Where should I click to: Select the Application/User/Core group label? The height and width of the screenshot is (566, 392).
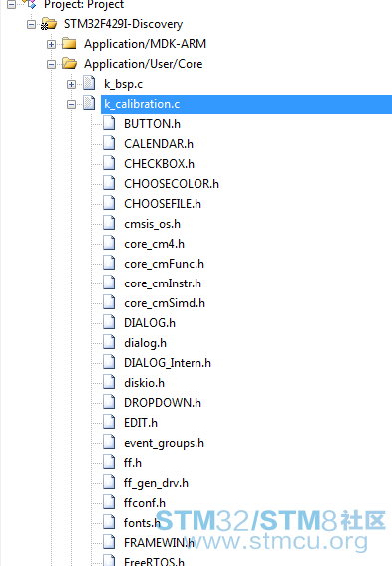[144, 64]
